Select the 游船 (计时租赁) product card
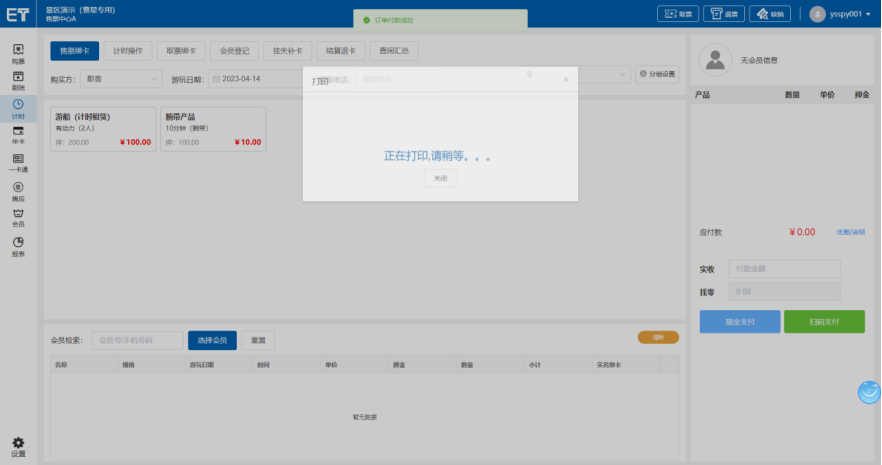882x465 pixels. 103,129
